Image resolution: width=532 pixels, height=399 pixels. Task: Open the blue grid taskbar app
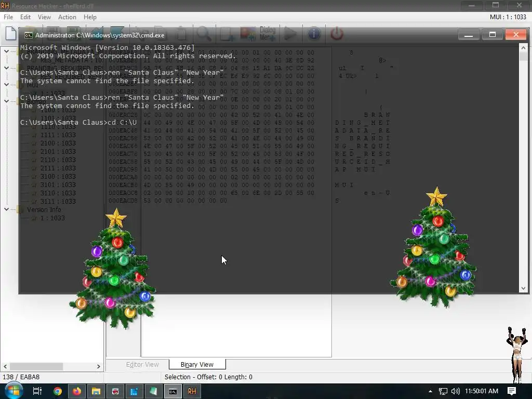pyautogui.click(x=135, y=391)
